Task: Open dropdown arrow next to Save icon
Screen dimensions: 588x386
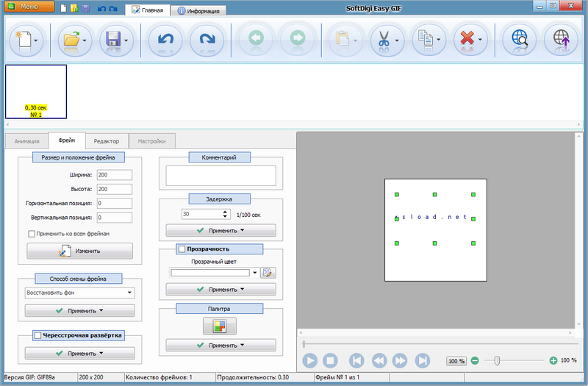Action: [126, 40]
